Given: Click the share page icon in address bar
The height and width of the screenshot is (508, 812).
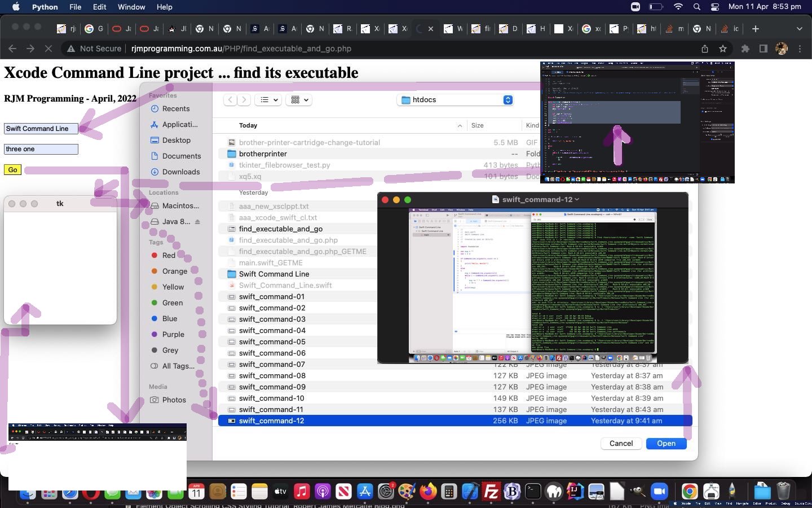Looking at the screenshot, I should pos(705,49).
